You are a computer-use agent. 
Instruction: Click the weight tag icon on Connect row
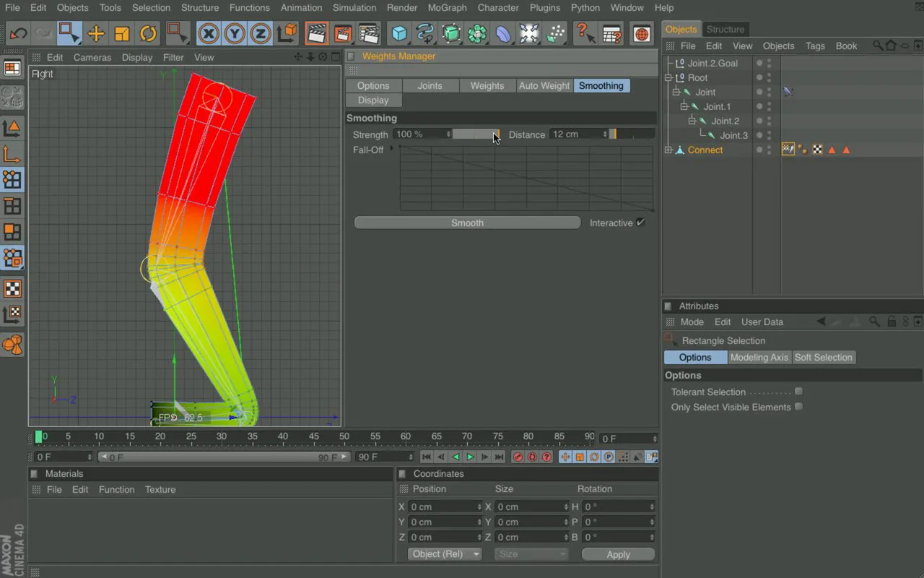click(788, 150)
